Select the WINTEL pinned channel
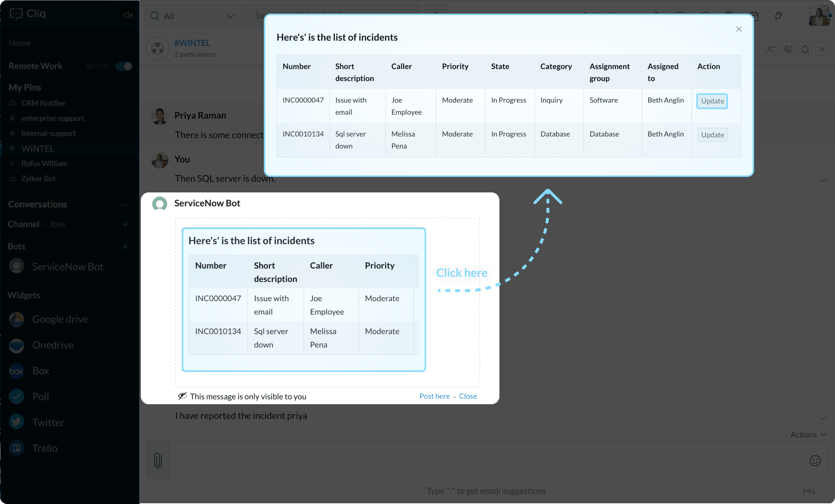 37,148
